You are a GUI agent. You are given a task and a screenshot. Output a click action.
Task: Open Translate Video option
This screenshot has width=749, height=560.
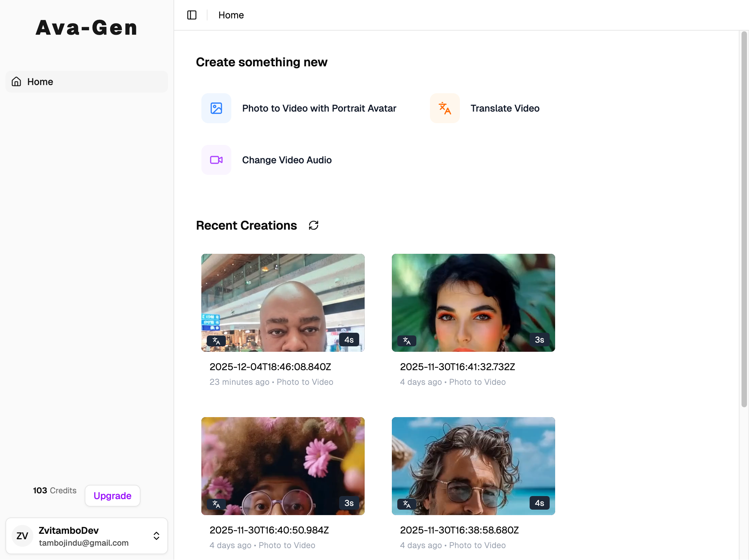coord(505,108)
